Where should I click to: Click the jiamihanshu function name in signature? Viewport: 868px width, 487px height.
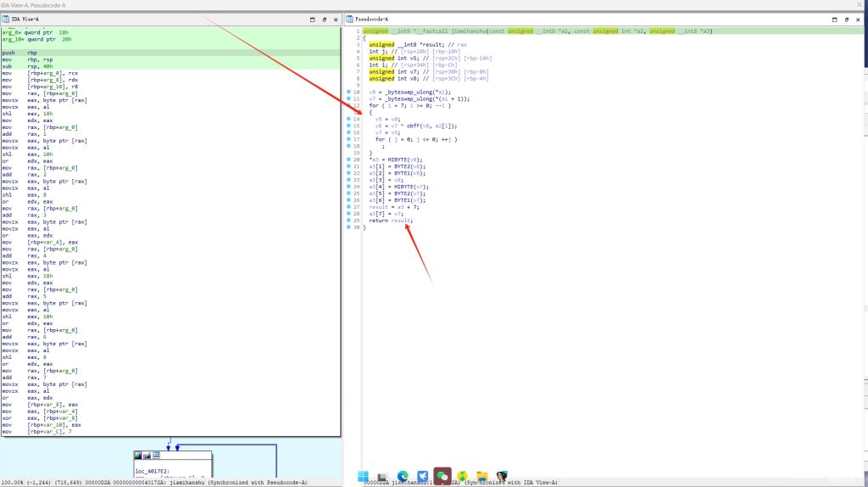click(468, 31)
